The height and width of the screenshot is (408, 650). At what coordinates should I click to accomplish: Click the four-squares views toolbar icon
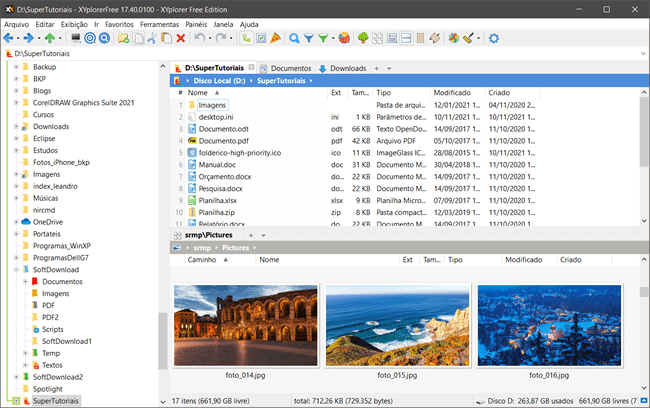pyautogui.click(x=378, y=39)
